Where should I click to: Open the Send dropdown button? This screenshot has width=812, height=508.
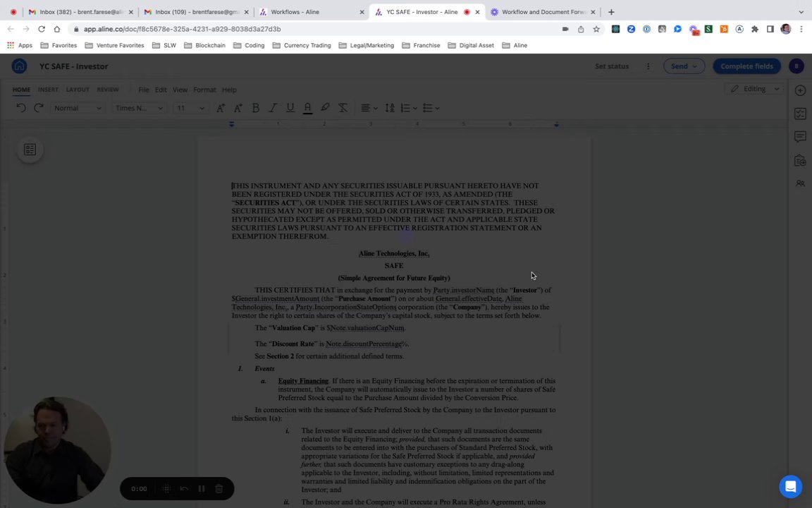tap(684, 66)
